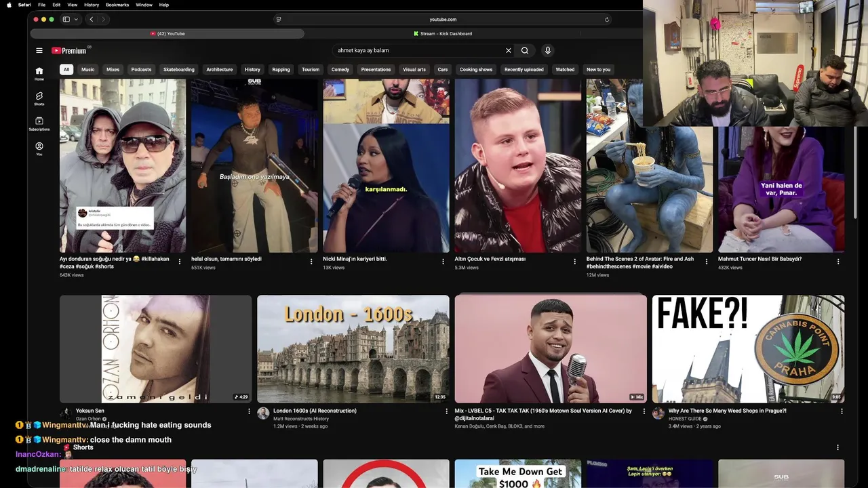Open options for the Avatar Behind The Scenes short

point(707,261)
